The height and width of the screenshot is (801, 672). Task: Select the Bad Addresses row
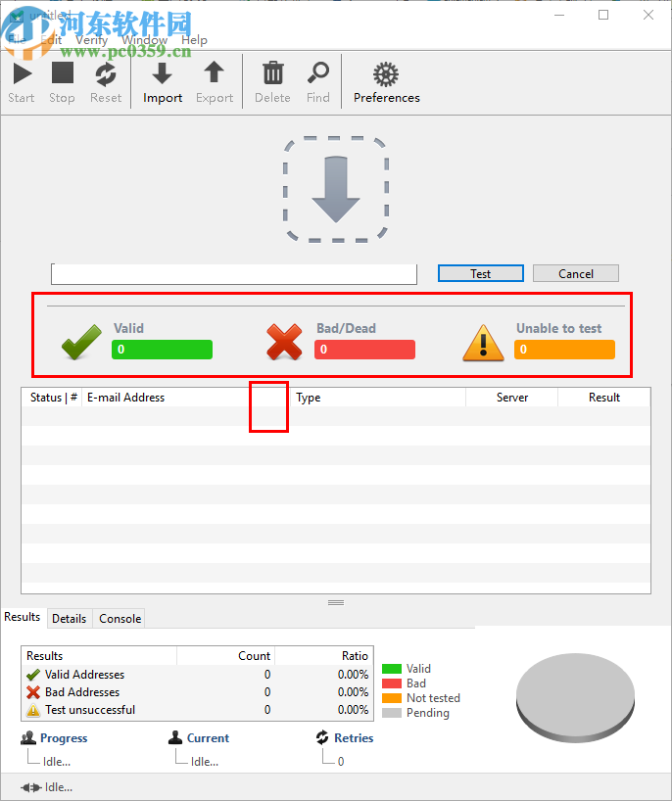[197, 692]
